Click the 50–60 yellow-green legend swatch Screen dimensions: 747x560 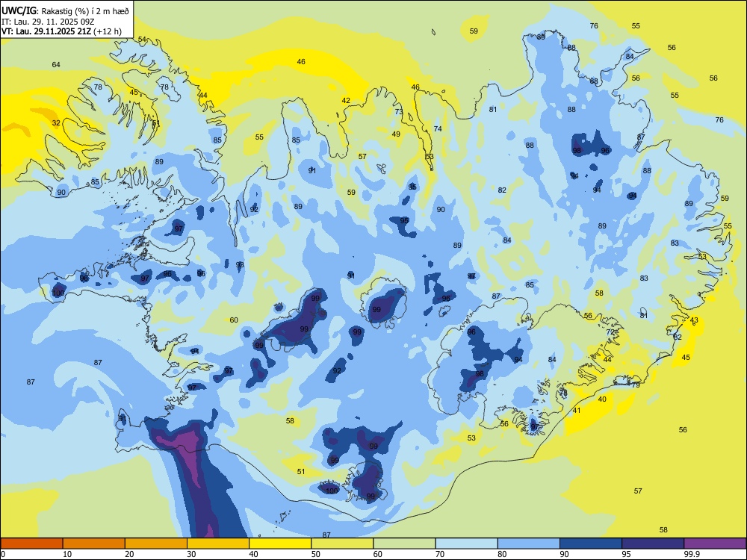point(342,544)
